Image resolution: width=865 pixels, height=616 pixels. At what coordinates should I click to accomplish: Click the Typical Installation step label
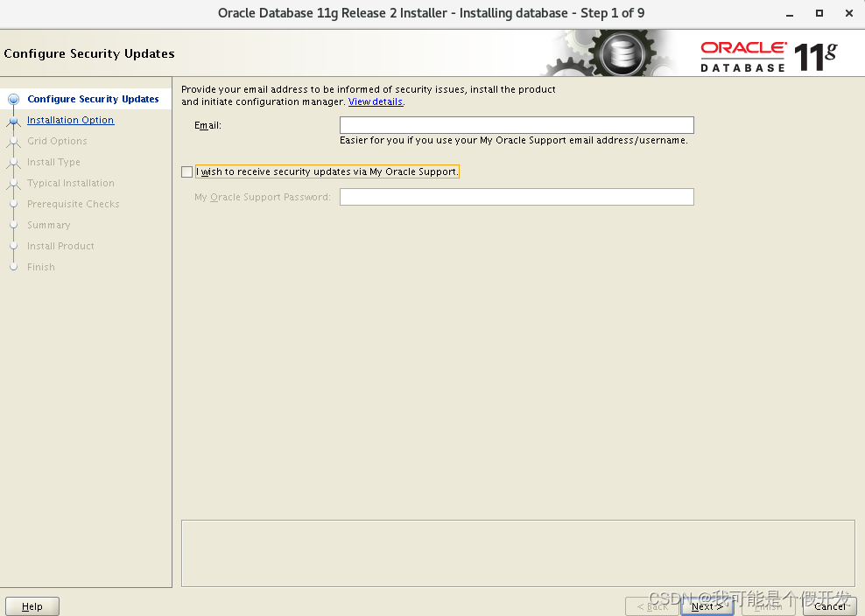pyautogui.click(x=71, y=183)
